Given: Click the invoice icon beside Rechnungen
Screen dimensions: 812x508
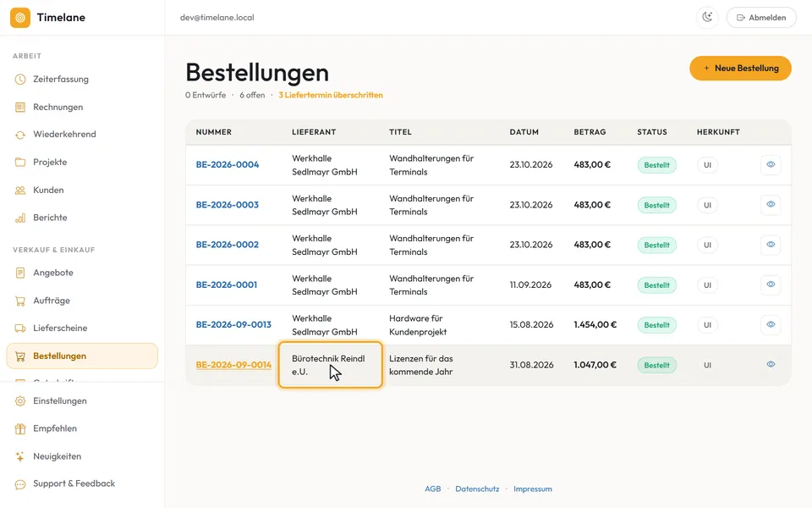Looking at the screenshot, I should [20, 108].
